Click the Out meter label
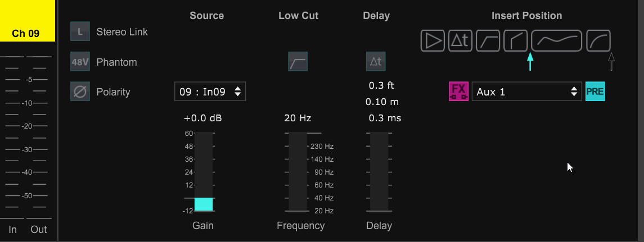This screenshot has height=242, width=644. click(x=39, y=229)
